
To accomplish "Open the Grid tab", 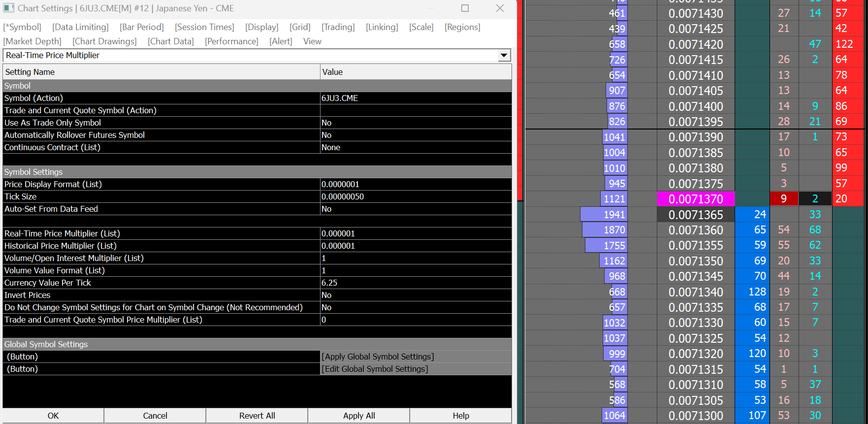I will 300,27.
